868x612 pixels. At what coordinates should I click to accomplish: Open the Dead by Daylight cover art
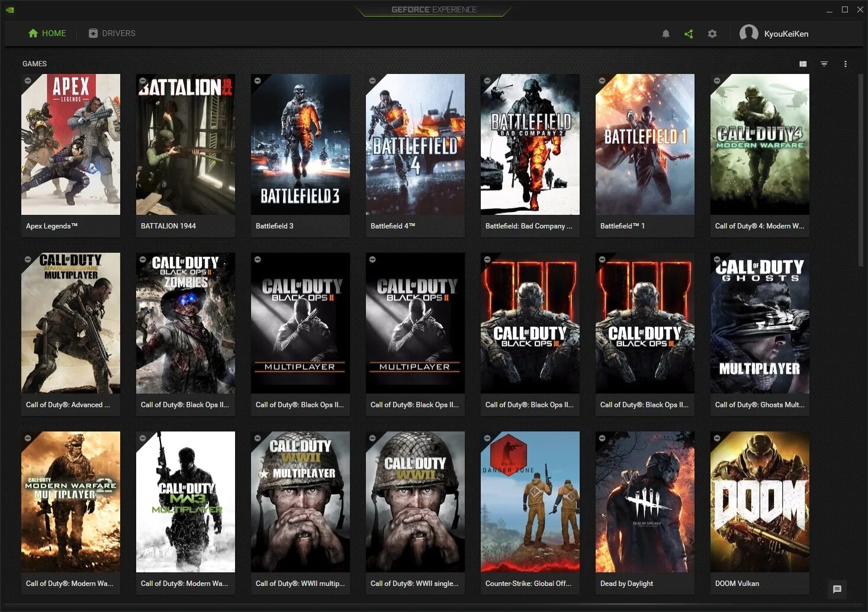click(645, 502)
